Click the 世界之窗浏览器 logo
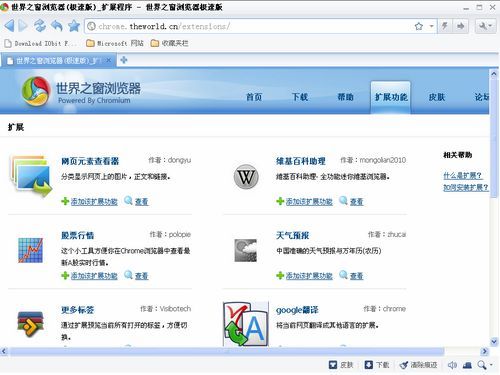Screen dimensions: 500x375 click(x=81, y=91)
